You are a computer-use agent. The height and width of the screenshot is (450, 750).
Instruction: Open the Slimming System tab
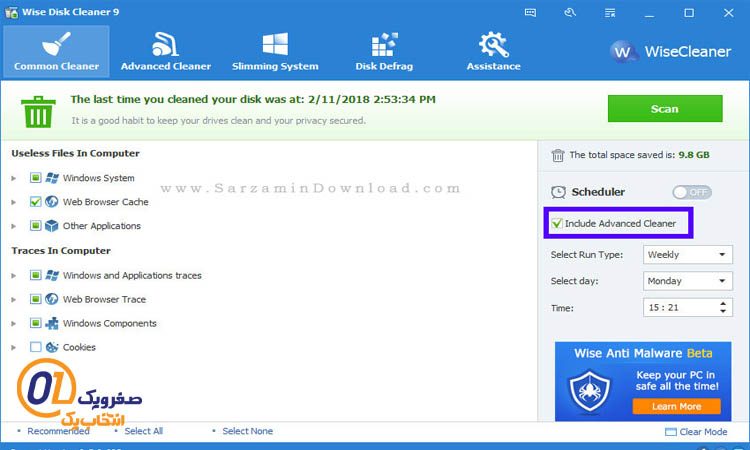click(275, 51)
